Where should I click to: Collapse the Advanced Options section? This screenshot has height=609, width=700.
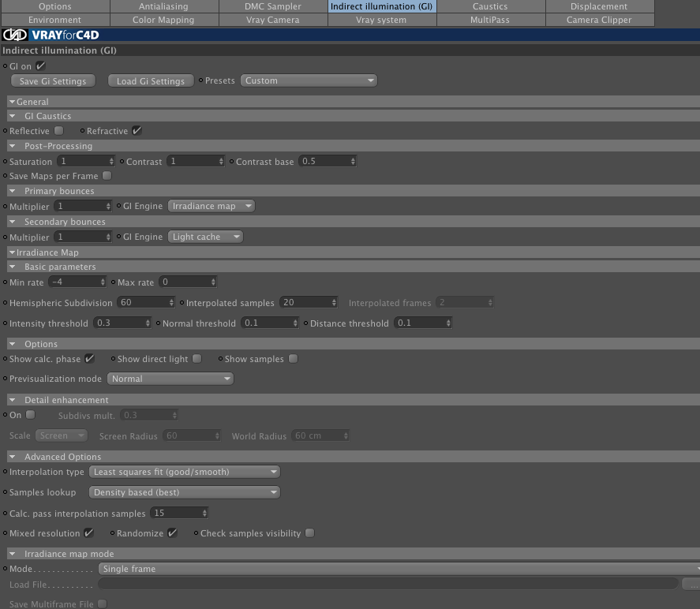point(13,457)
